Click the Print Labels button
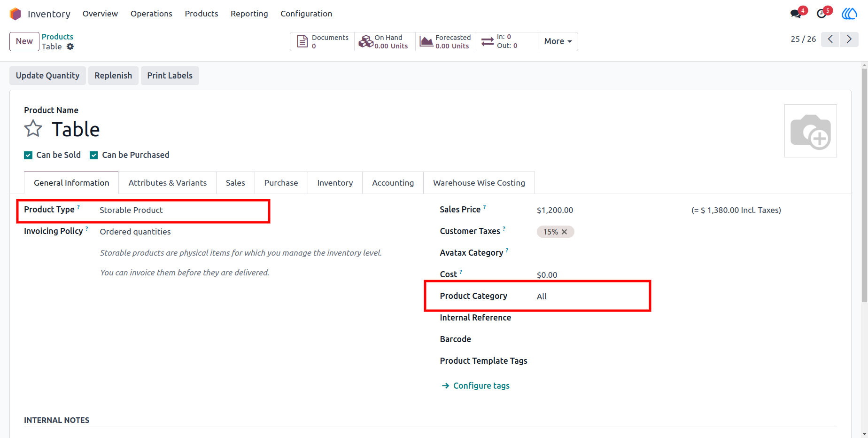 click(170, 76)
